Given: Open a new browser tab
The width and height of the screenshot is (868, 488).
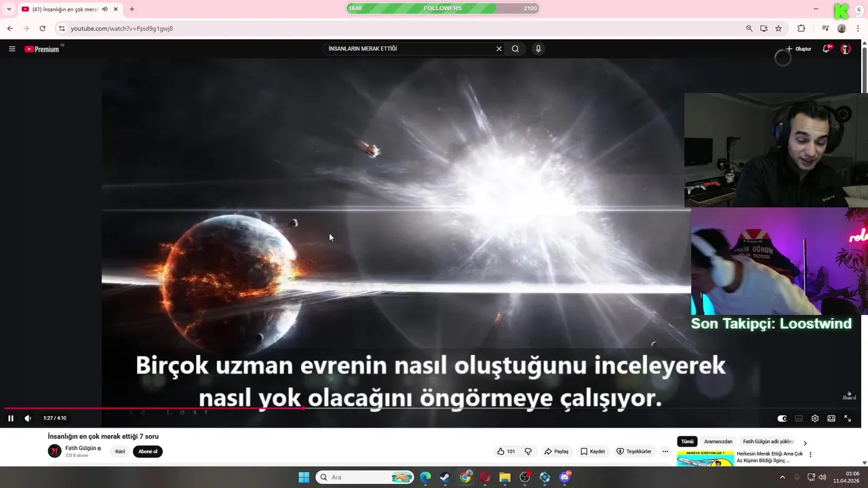Looking at the screenshot, I should (132, 9).
